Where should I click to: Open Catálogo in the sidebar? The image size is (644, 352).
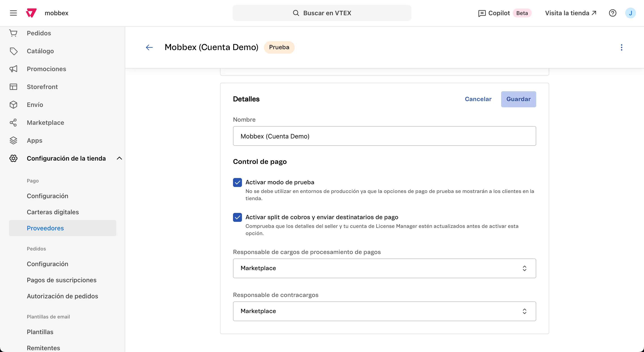point(40,51)
